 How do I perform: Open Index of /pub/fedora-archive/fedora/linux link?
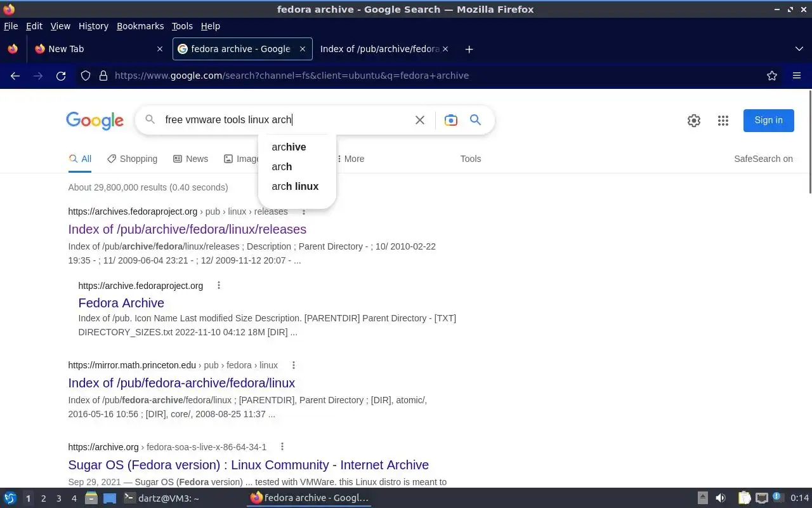(181, 383)
